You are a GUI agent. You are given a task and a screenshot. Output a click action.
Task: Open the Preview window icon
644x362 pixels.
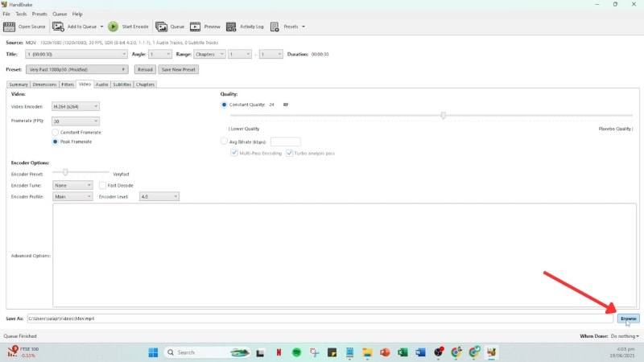[x=195, y=27]
